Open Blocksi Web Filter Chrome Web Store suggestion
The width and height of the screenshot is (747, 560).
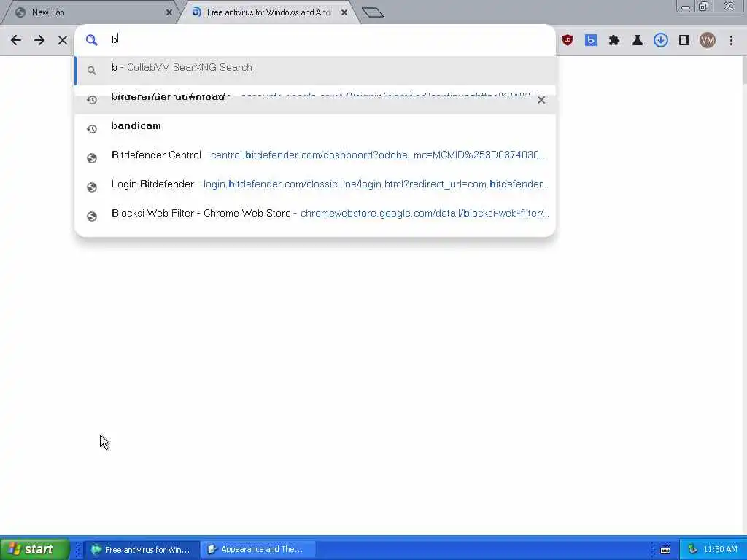point(315,216)
